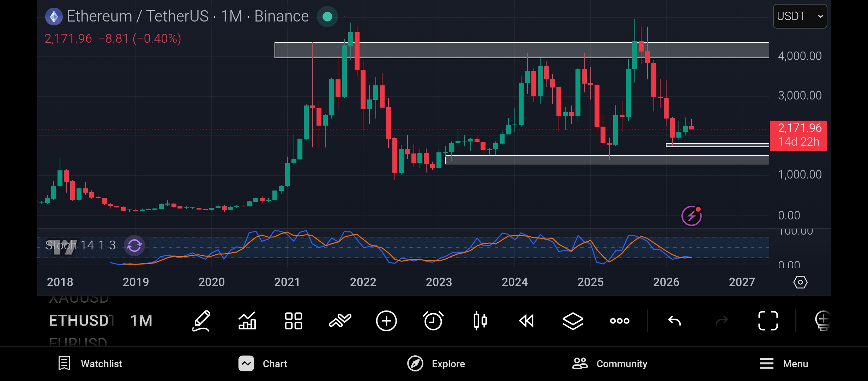Open the chart layout grid icon

tap(294, 321)
